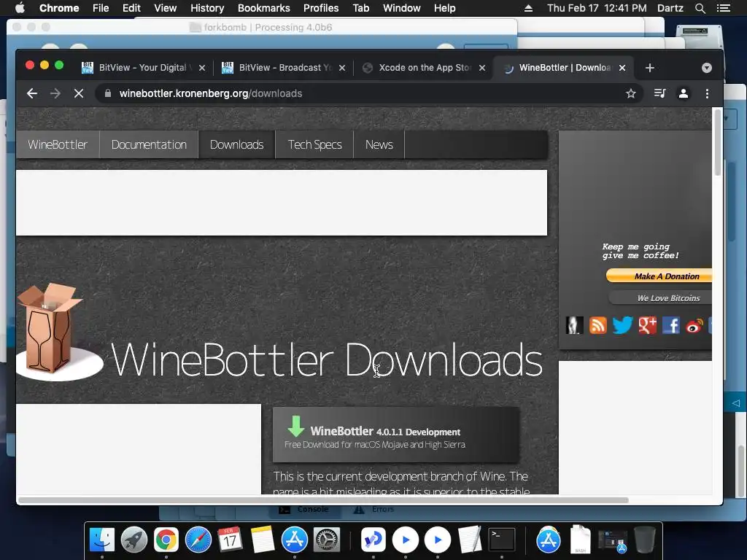Open the media control icon in toolbar
This screenshot has width=747, height=560.
(659, 93)
